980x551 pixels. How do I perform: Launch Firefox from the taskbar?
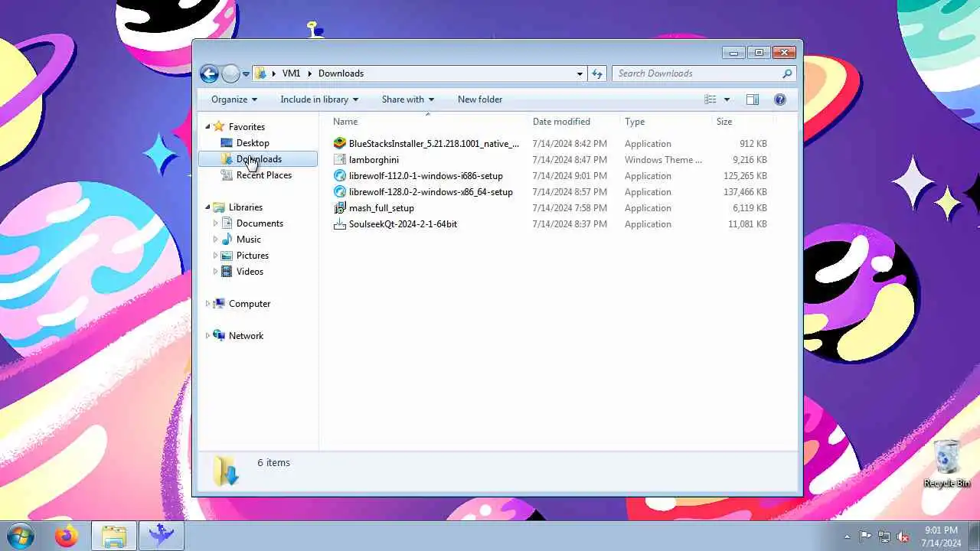67,536
